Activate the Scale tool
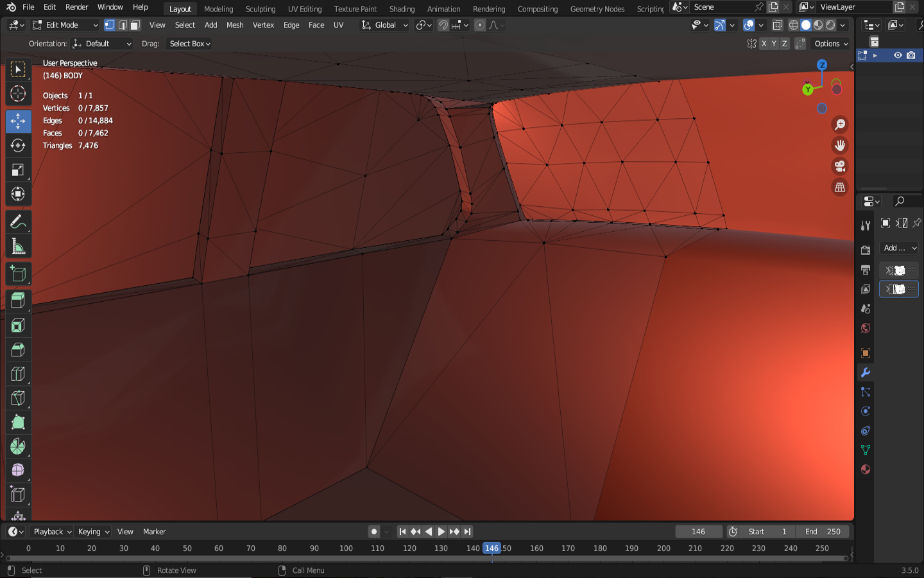924x578 pixels. click(x=18, y=170)
